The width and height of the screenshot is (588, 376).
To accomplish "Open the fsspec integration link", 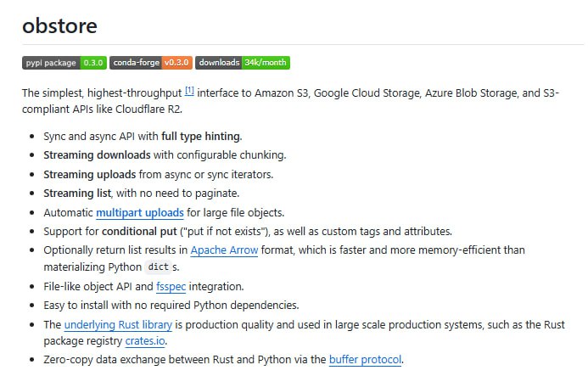I will pos(171,287).
